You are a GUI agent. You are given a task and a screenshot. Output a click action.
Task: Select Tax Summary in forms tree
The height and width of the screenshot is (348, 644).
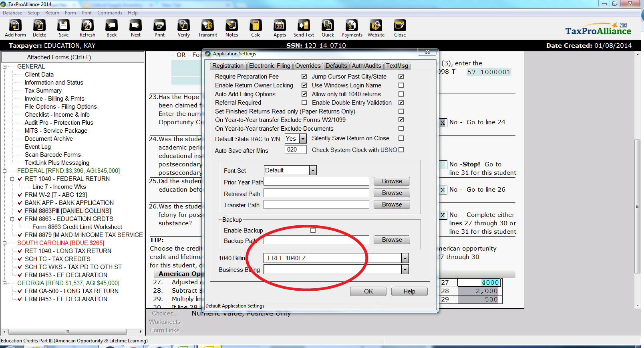coord(43,91)
